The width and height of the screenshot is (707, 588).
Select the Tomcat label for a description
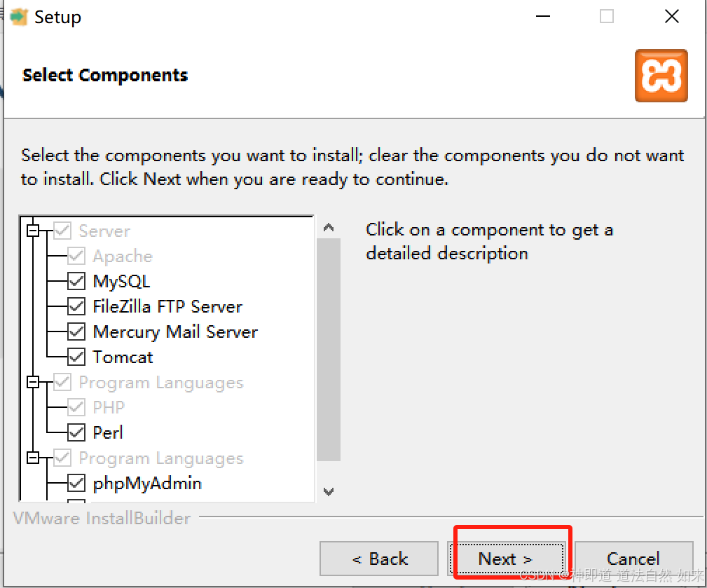(123, 357)
